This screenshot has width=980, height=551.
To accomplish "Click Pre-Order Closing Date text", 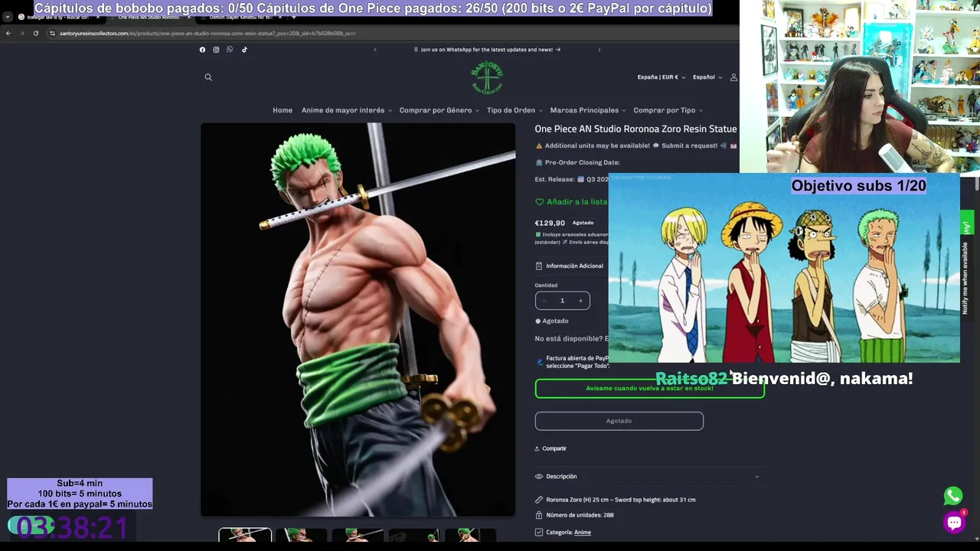I will pos(583,162).
